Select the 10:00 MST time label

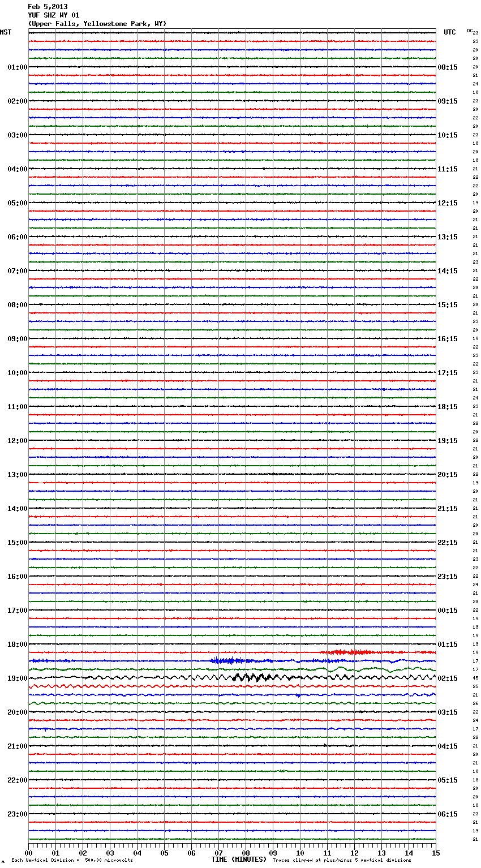pyautogui.click(x=18, y=373)
